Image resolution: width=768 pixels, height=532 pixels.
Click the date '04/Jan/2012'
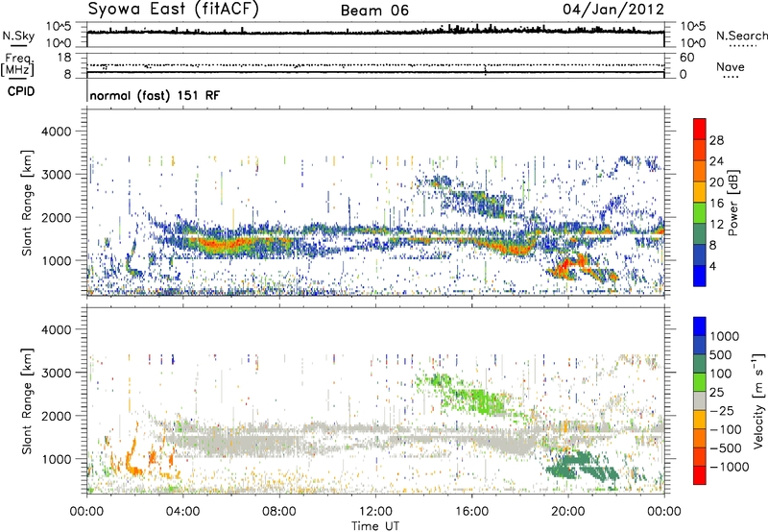(613, 10)
